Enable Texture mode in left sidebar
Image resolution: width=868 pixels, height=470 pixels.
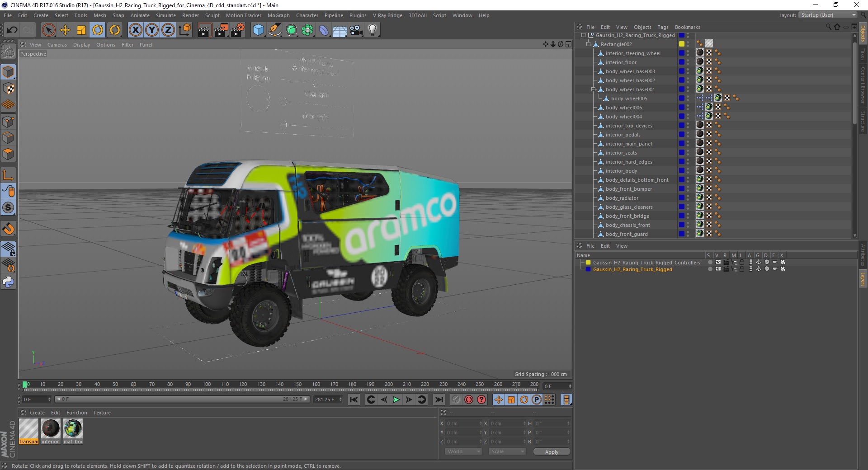[8, 89]
